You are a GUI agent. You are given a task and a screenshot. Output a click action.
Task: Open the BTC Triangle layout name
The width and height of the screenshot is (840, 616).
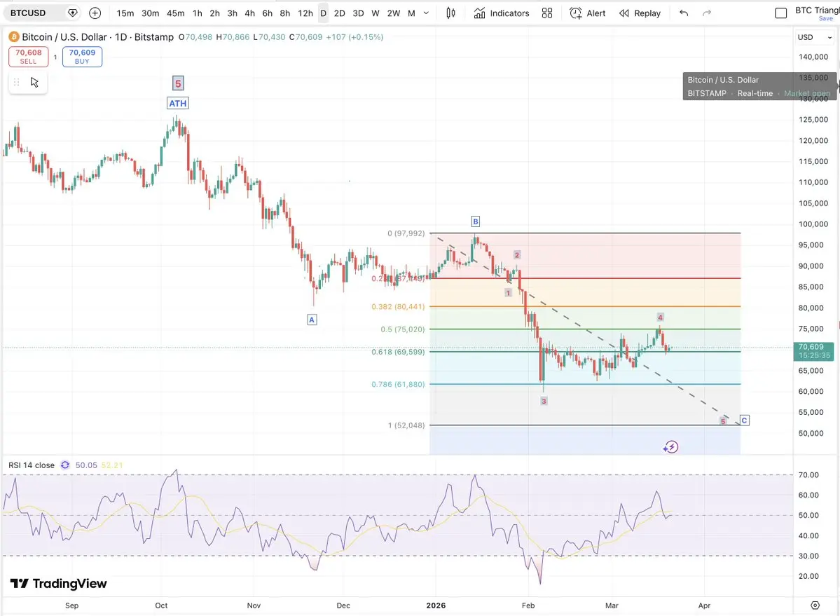pos(816,10)
